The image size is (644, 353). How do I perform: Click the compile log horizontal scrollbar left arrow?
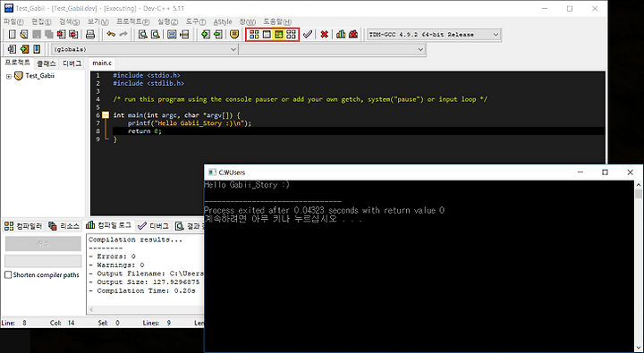(91, 309)
